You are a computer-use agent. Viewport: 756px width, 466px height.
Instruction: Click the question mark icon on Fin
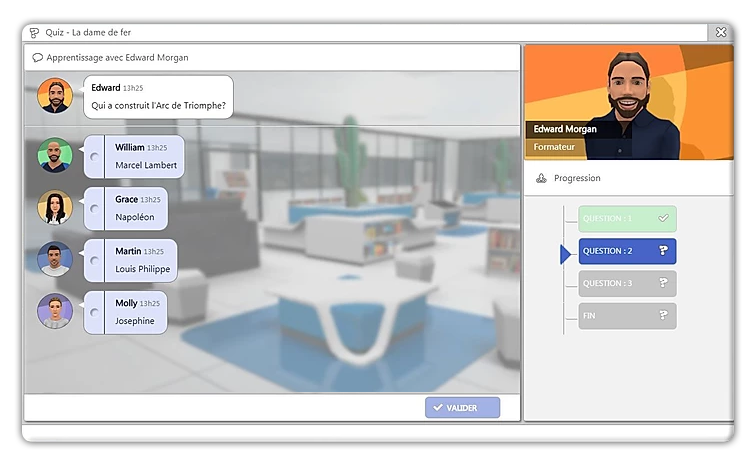coord(663,315)
